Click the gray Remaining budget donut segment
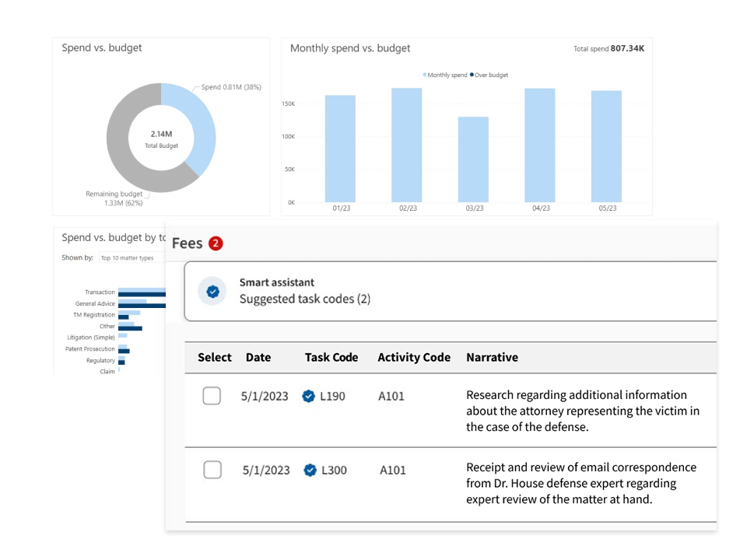The image size is (747, 560). point(124,156)
